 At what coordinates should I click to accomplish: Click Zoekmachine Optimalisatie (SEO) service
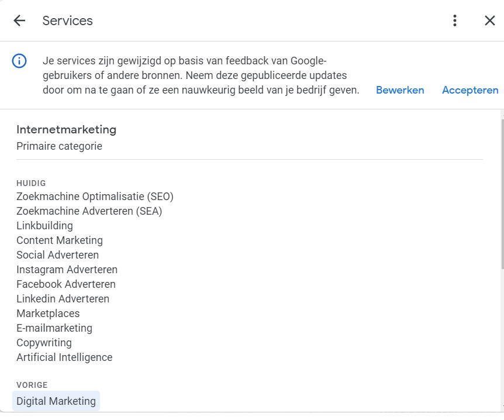[95, 196]
